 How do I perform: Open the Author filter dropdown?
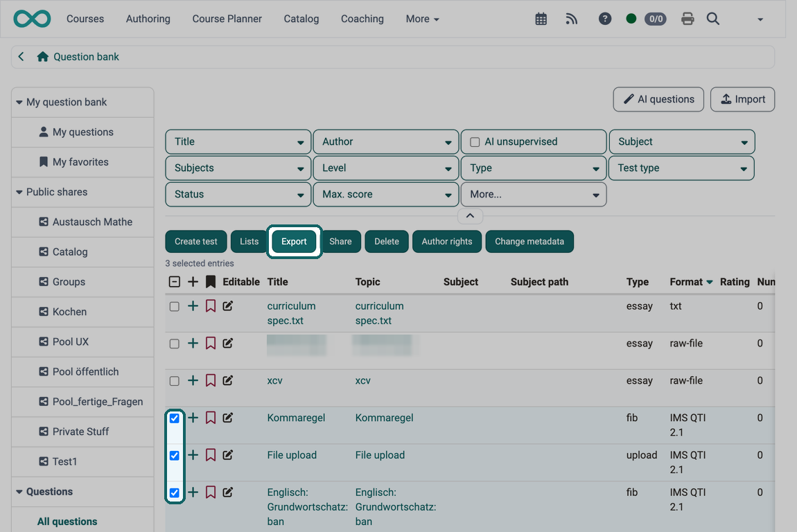point(386,142)
